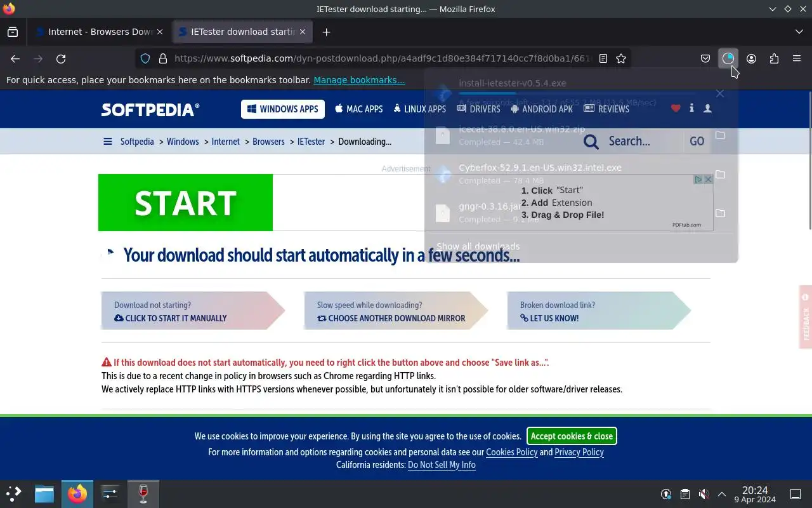Screen dimensions: 812x508
Task: Open the Privacy Policy link
Action: coord(579,452)
